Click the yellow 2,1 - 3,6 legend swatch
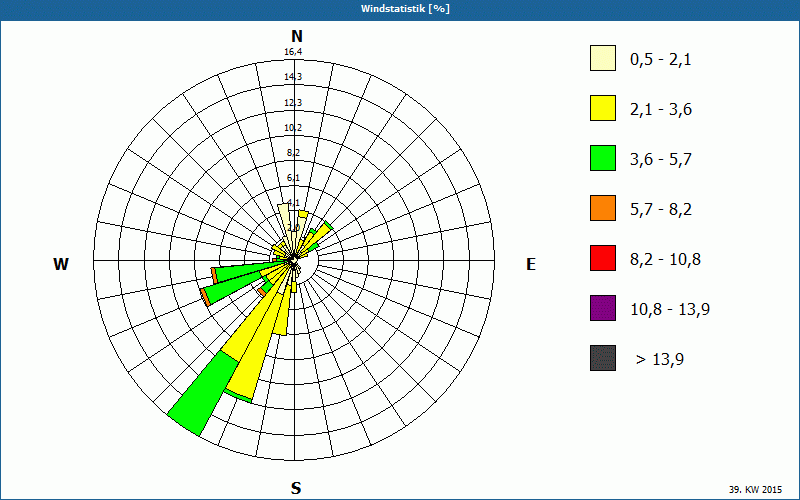 [x=603, y=108]
